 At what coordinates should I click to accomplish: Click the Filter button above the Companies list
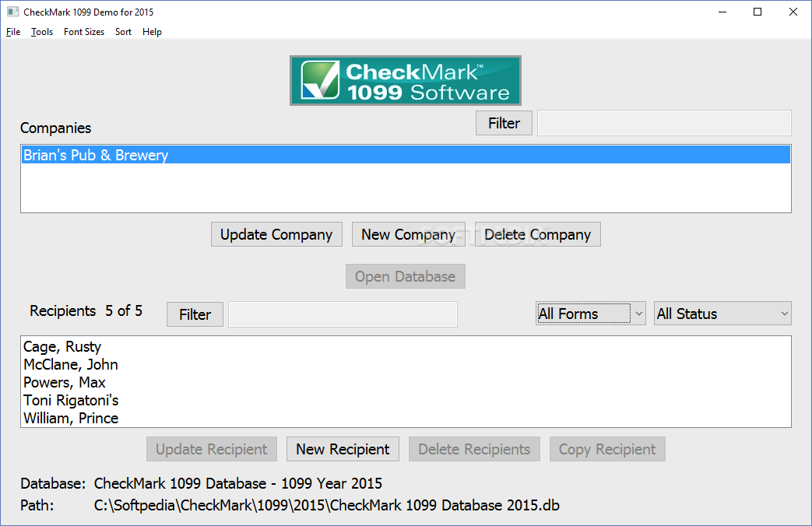(504, 123)
